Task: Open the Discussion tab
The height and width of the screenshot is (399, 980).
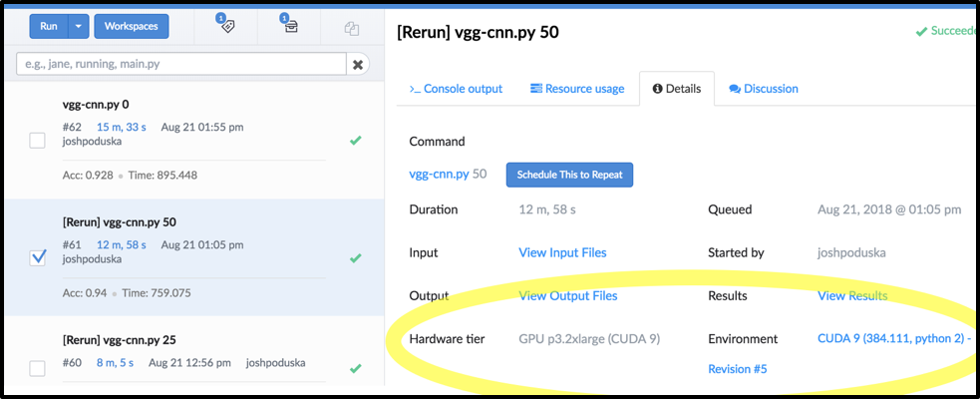Action: 764,89
